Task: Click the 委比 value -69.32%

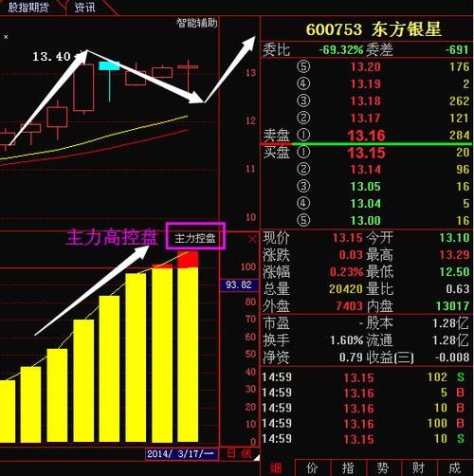Action: coord(340,49)
